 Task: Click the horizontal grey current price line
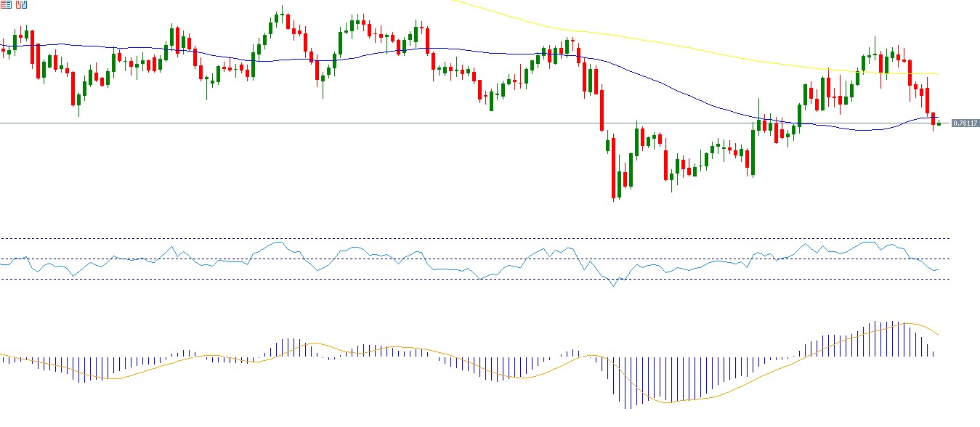[x=436, y=123]
